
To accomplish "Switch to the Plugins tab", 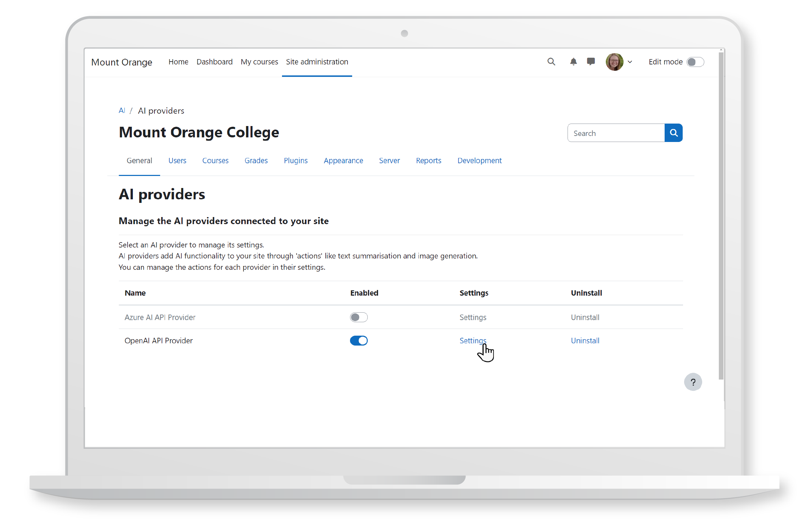I will click(x=295, y=160).
